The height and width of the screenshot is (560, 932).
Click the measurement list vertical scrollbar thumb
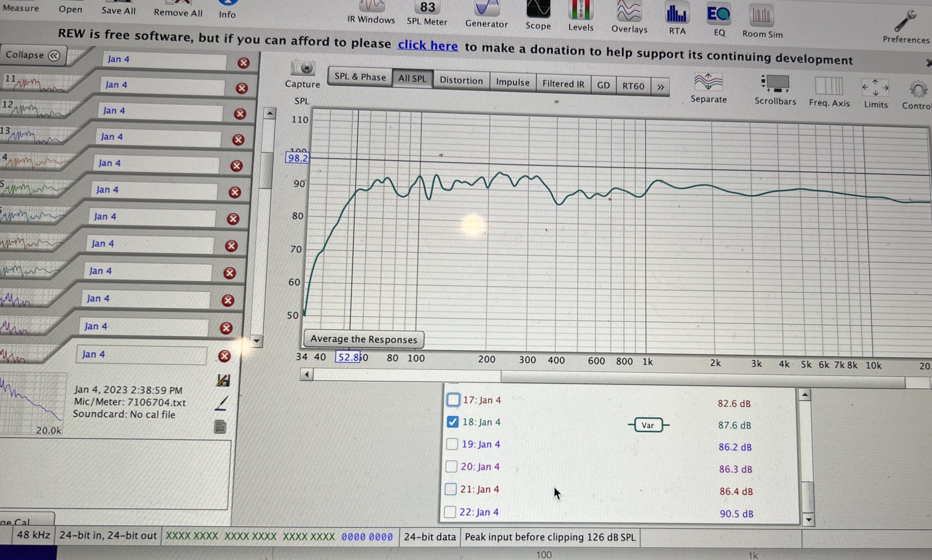point(266,171)
